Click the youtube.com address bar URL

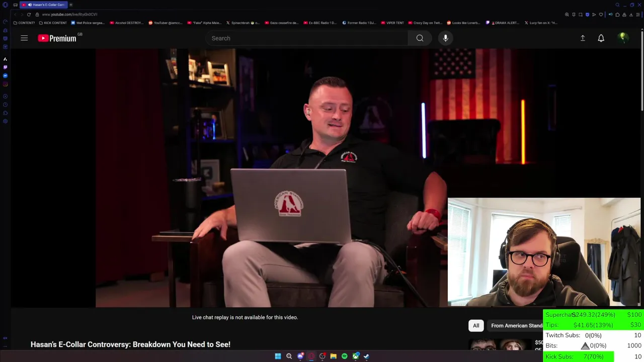pos(69,15)
